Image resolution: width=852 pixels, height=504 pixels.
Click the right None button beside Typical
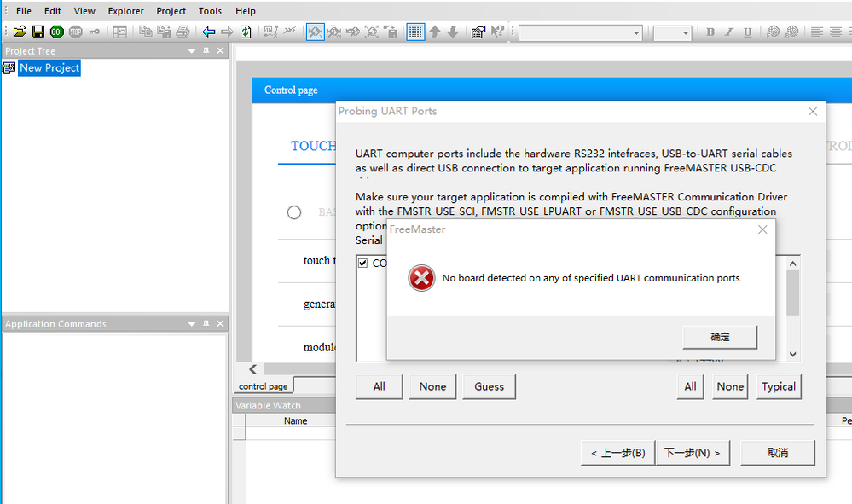click(730, 386)
